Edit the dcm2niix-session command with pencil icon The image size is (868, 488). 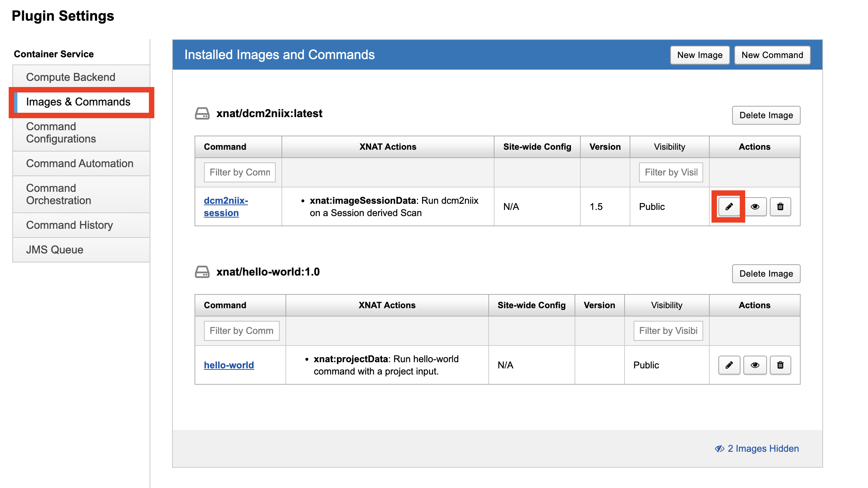pos(729,207)
